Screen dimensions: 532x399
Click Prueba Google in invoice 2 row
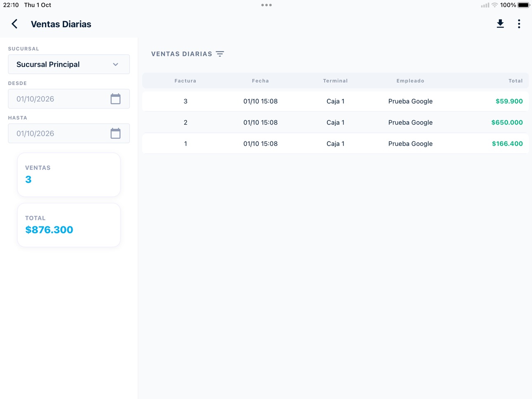(x=410, y=122)
